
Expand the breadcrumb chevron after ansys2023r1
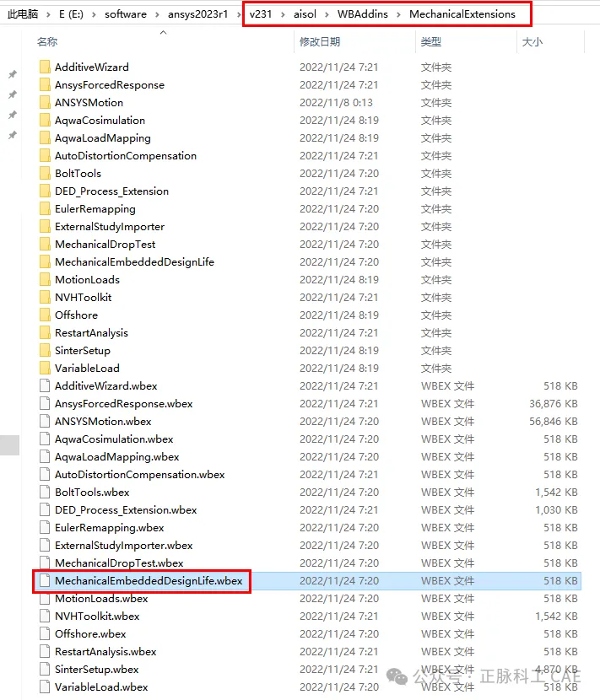click(x=239, y=14)
